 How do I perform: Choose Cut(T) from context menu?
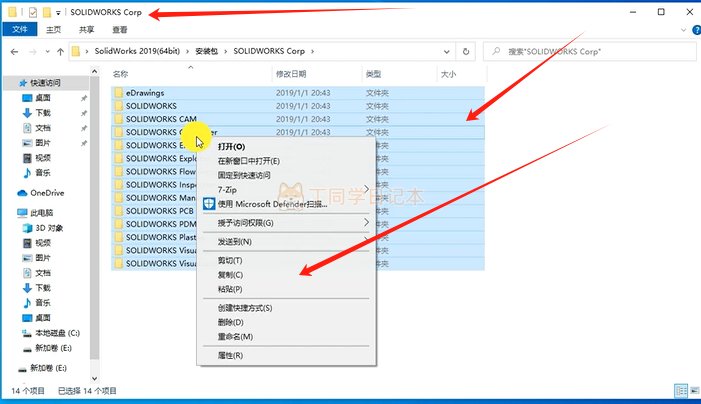286,261
